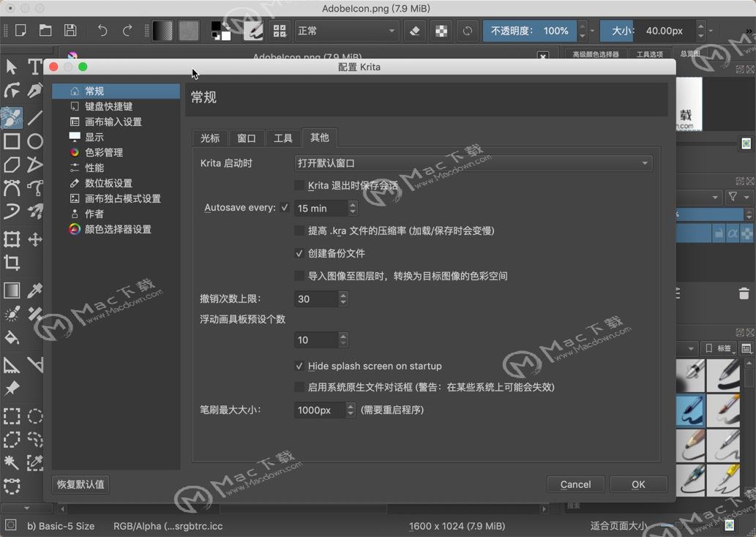Viewport: 756px width, 537px height.
Task: Select the Line tool
Action: (x=34, y=117)
